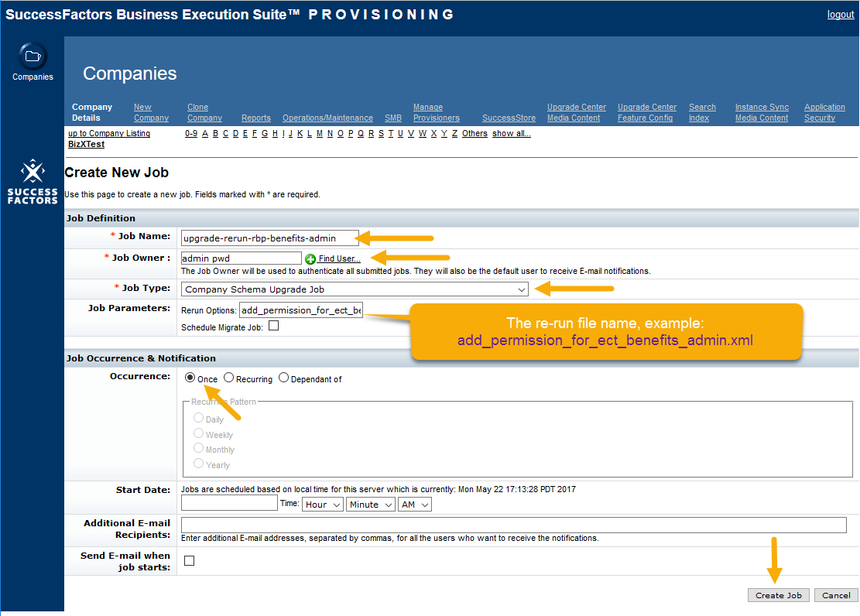860x616 pixels.
Task: Filter companies by Others
Action: click(475, 133)
